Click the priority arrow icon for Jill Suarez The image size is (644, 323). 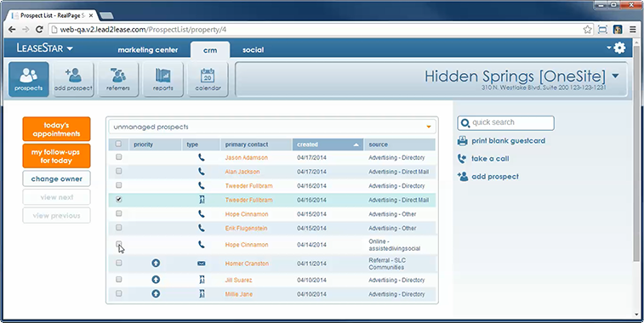tap(156, 280)
